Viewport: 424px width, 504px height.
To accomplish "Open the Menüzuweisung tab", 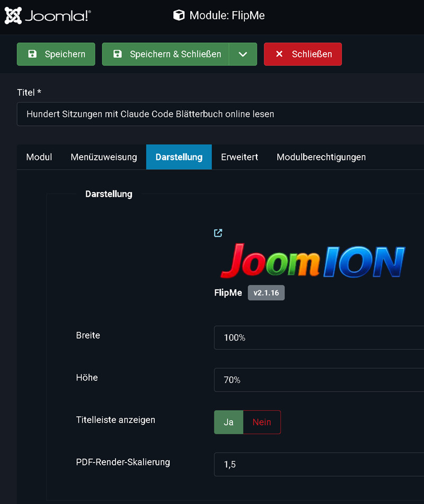I will (104, 157).
